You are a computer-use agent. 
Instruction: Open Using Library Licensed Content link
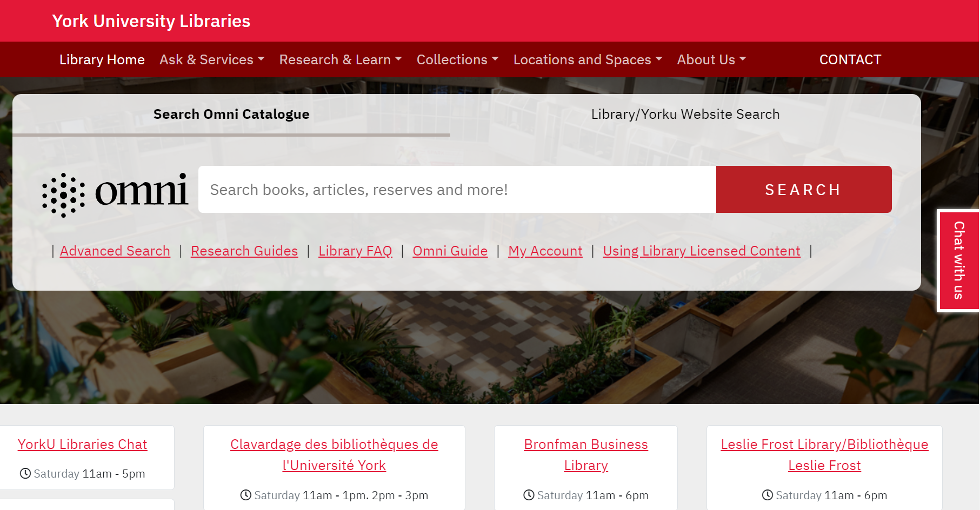click(702, 251)
